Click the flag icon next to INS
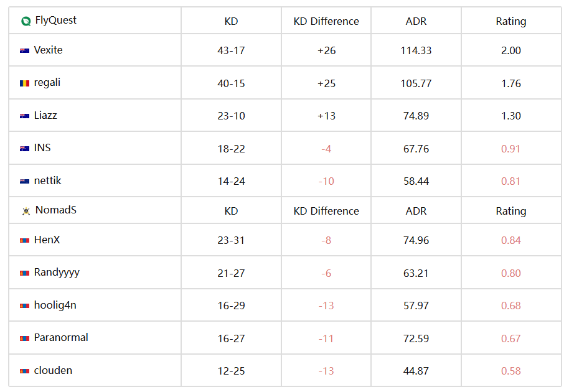This screenshot has width=569, height=392. (24, 149)
